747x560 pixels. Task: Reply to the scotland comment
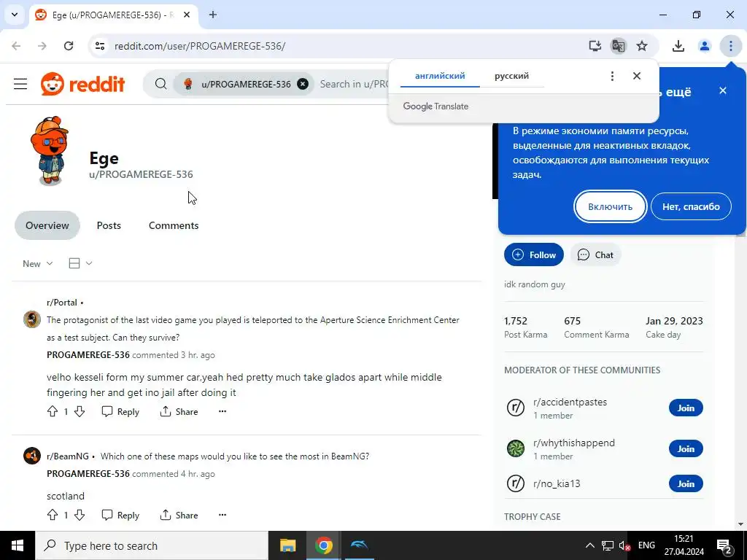pyautogui.click(x=120, y=516)
